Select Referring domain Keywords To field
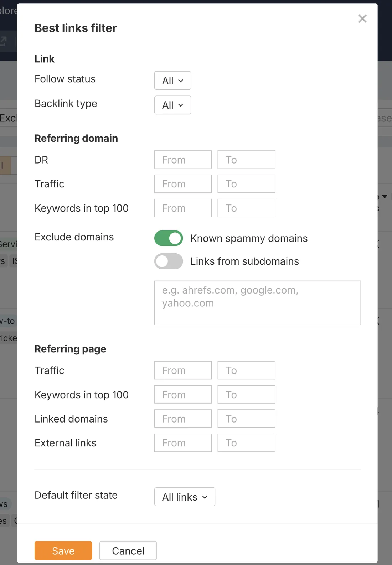392x565 pixels. point(246,208)
